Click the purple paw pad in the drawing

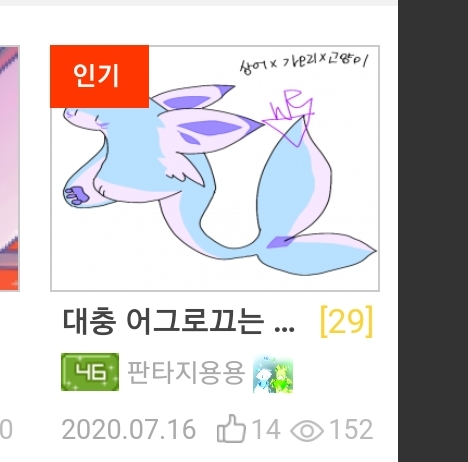77,195
